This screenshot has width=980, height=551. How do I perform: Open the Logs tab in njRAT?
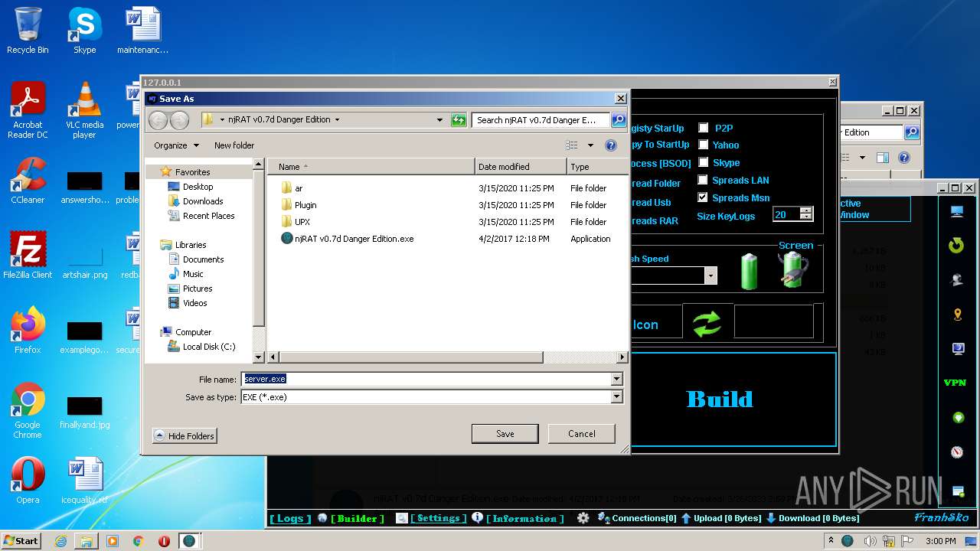(290, 518)
